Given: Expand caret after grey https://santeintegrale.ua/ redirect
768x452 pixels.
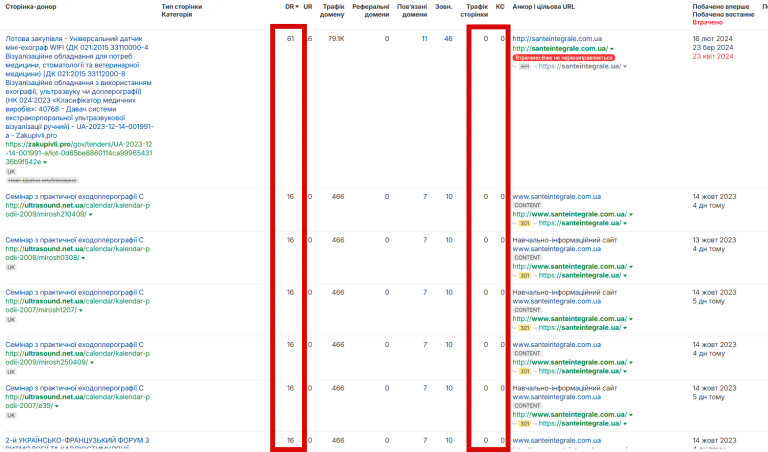Looking at the screenshot, I should coord(624,67).
